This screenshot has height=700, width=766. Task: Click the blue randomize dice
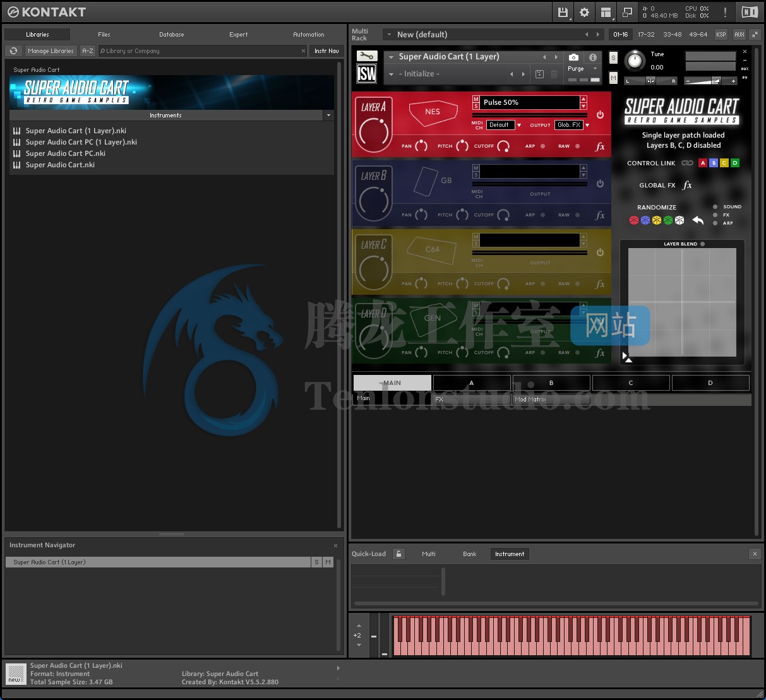click(x=645, y=220)
